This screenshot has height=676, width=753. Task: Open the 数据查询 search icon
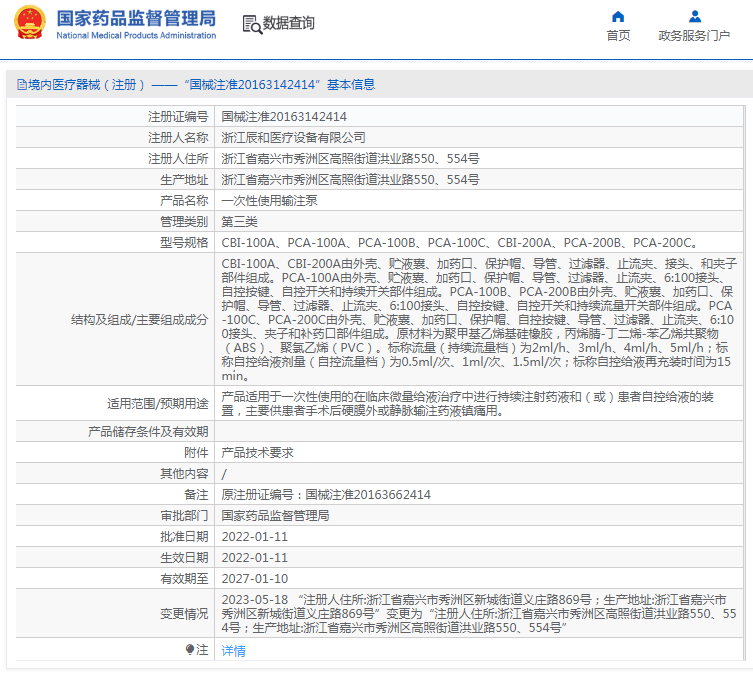point(252,24)
